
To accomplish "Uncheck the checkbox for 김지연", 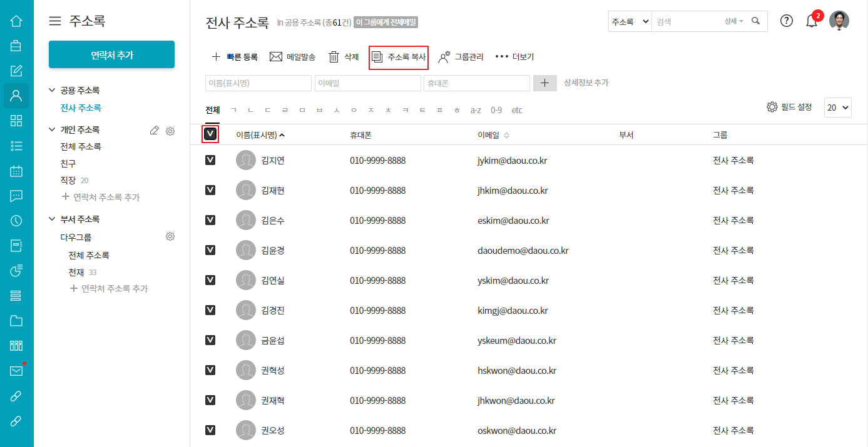I will click(x=210, y=161).
